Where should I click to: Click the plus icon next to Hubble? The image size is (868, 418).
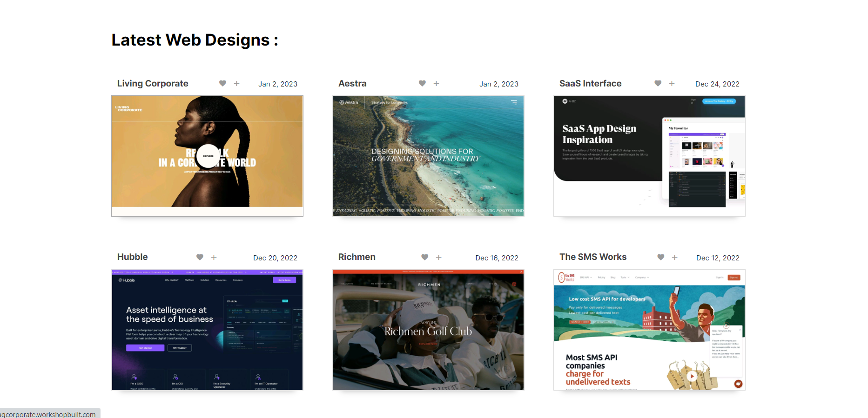tap(214, 257)
